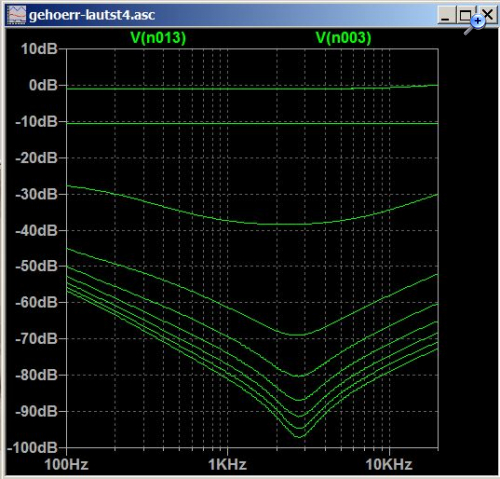Click the -70dB vertical axis label
The width and height of the screenshot is (500, 479).
(37, 339)
